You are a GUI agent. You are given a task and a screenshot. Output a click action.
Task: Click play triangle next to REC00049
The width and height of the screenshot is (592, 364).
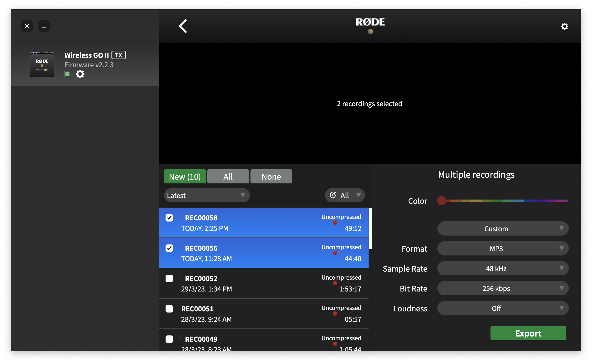point(180,338)
